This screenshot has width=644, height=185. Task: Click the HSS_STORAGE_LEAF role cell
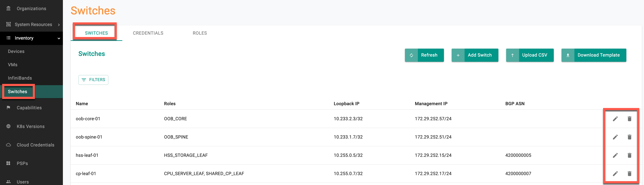point(186,155)
